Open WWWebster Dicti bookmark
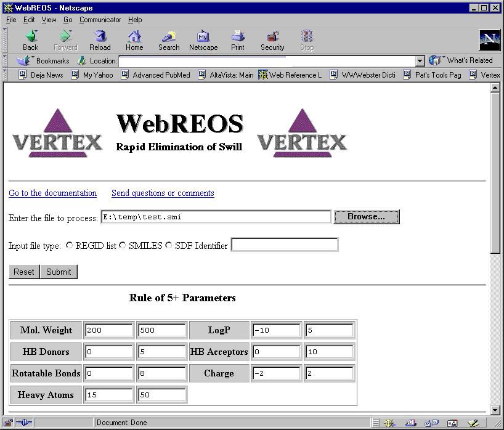This screenshot has width=504, height=430. 363,75
